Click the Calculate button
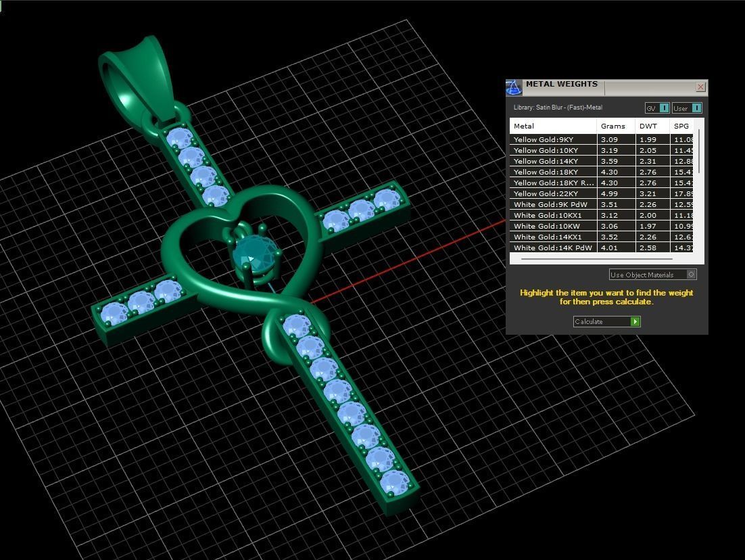 (x=606, y=321)
